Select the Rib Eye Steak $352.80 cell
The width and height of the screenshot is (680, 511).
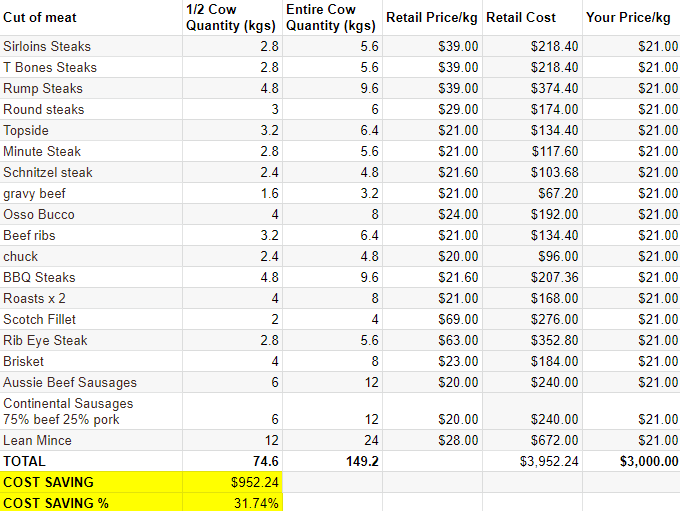533,341
